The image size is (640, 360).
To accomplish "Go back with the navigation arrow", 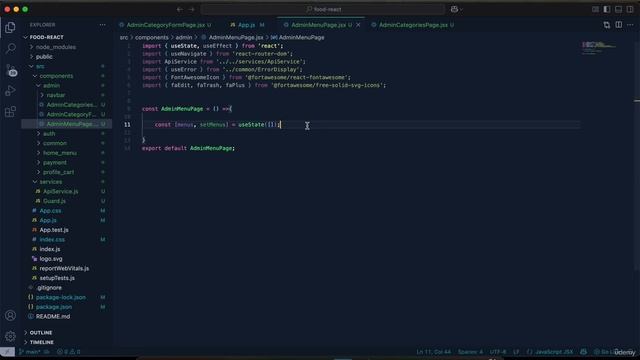I will (180, 9).
